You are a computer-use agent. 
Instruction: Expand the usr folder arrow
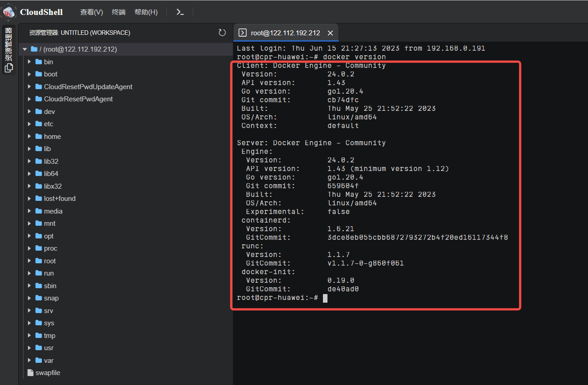[x=29, y=348]
